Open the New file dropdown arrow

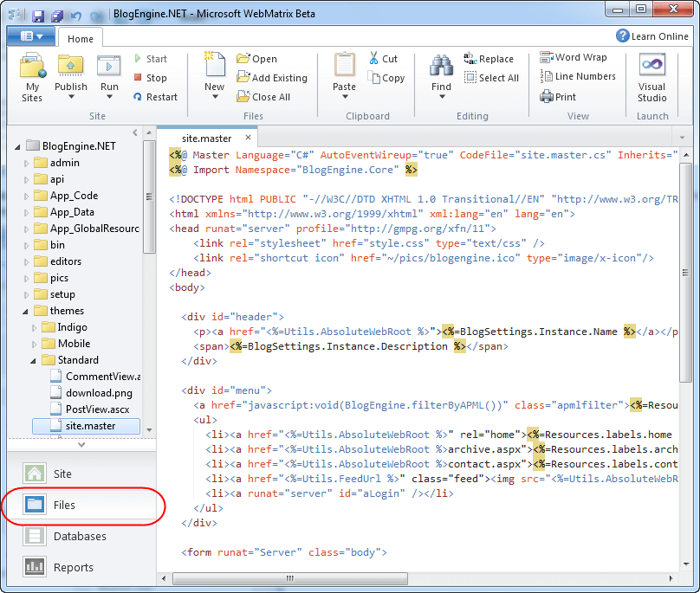(215, 96)
